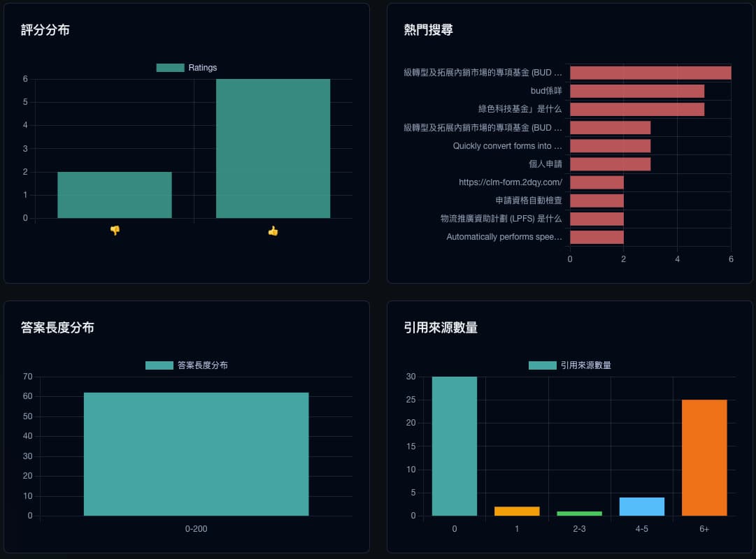
Task: Click the red bar for 申請資格自動檢查
Action: coord(597,201)
